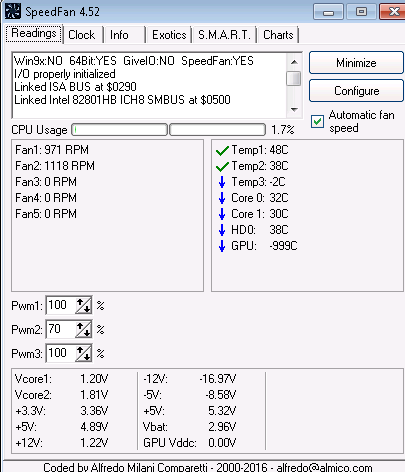Click the blue down arrow beside Temp3

tap(222, 182)
